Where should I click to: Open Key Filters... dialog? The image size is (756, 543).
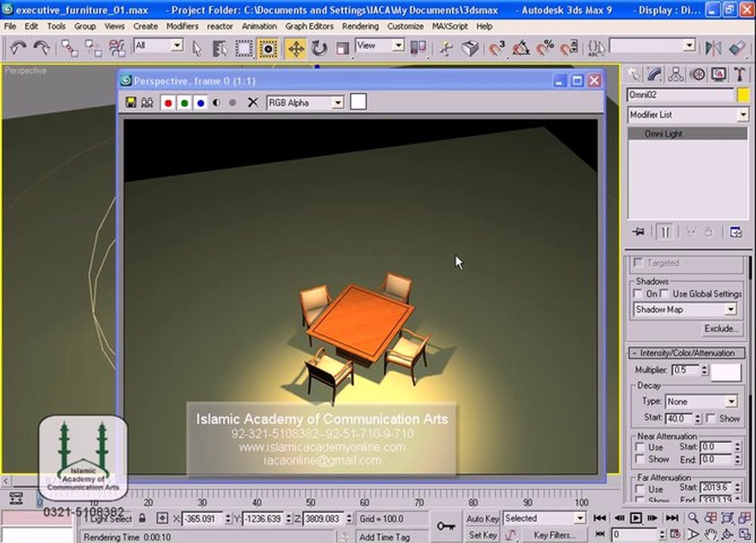[x=554, y=535]
